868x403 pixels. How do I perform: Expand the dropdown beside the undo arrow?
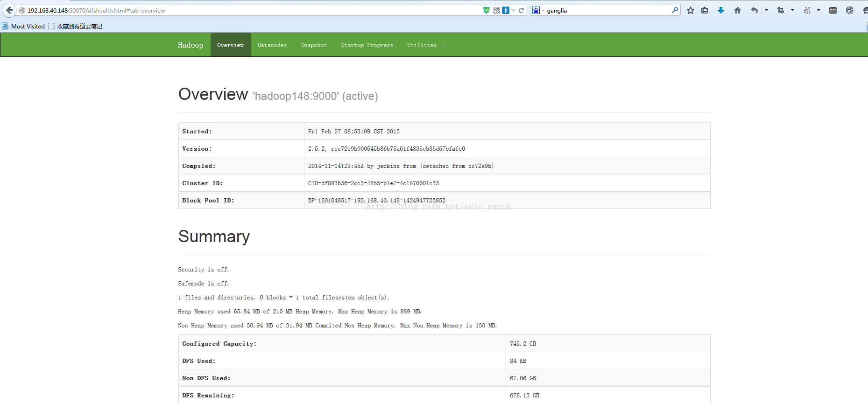(766, 10)
